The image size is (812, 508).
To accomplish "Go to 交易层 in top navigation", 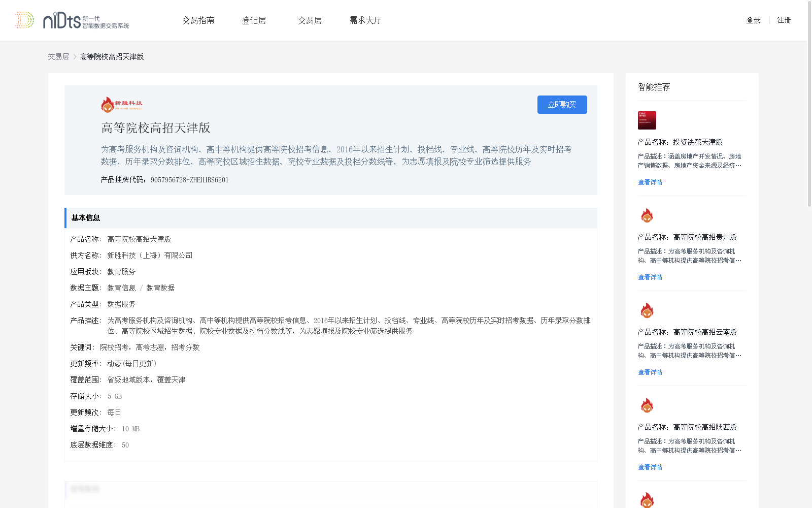I will pyautogui.click(x=310, y=20).
